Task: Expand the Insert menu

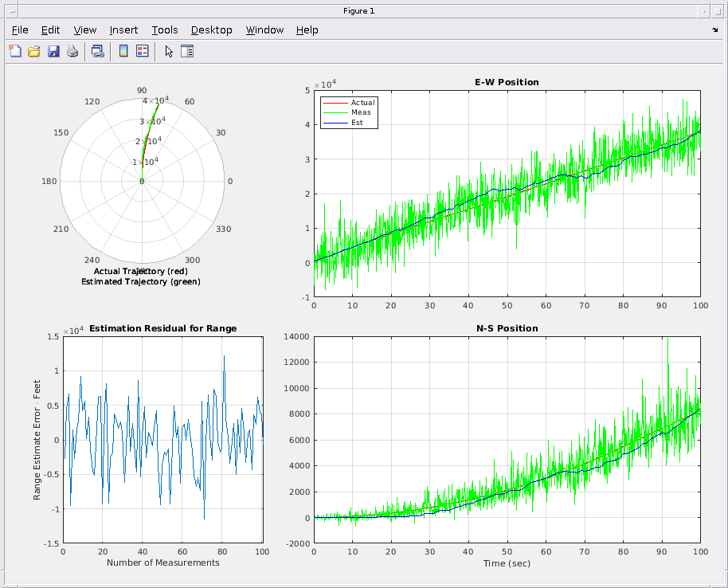Action: tap(123, 30)
